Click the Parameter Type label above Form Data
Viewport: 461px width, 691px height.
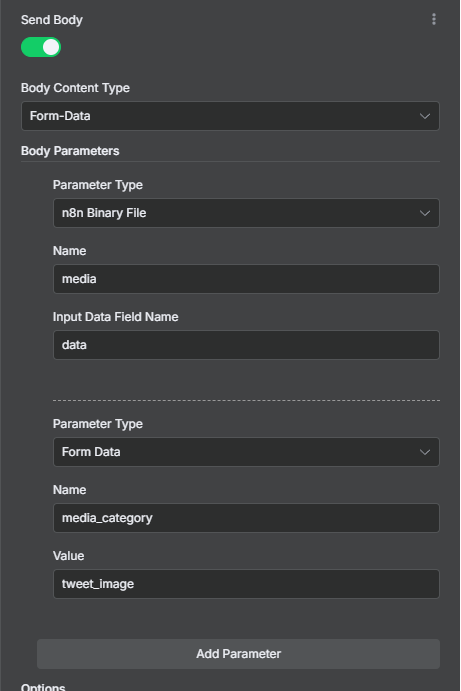coord(98,424)
